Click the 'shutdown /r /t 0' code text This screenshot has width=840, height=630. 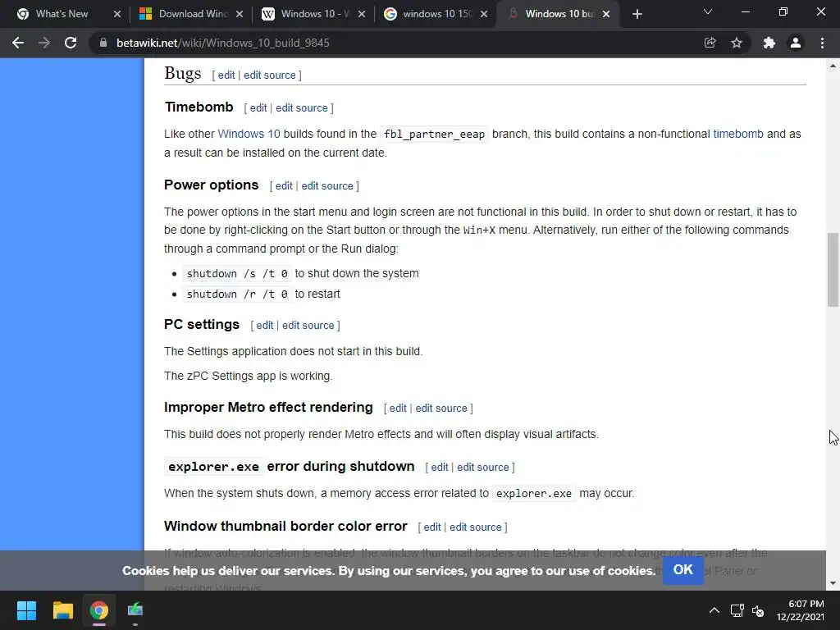click(237, 294)
